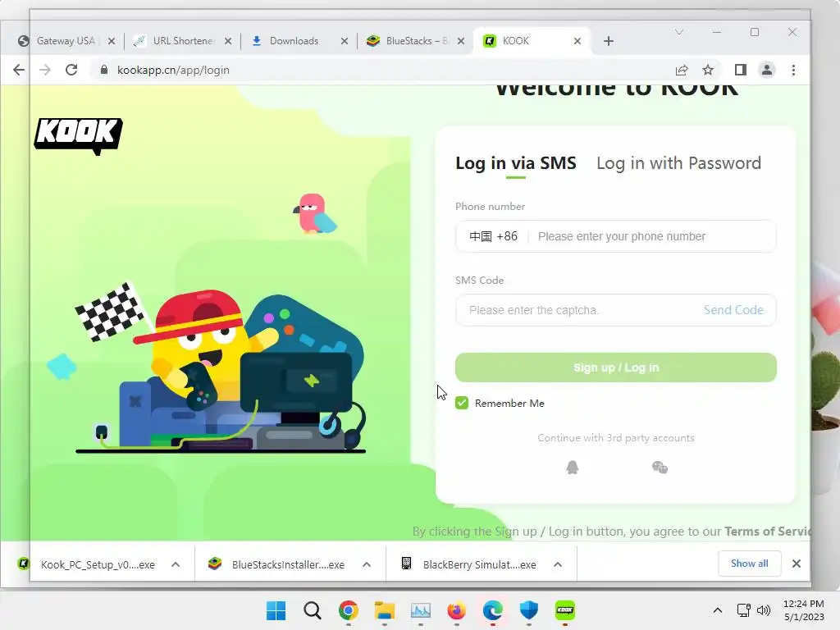
Task: Continue with QQ account icon
Action: point(573,467)
